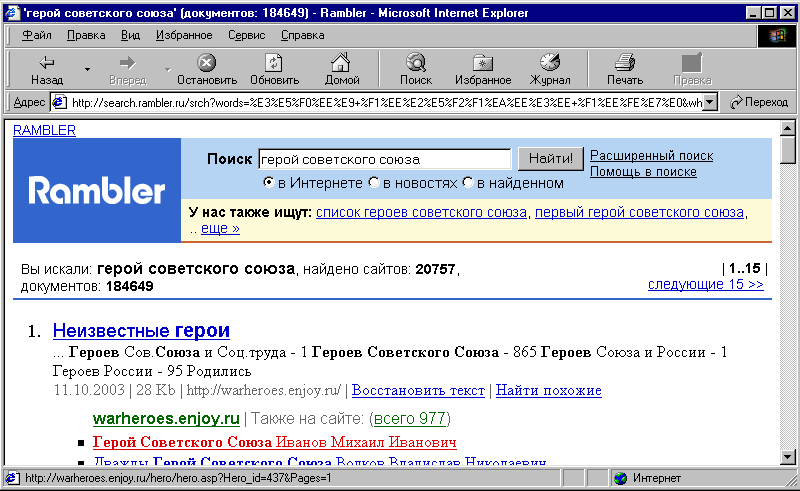Go back with the Назад button

pyautogui.click(x=47, y=70)
